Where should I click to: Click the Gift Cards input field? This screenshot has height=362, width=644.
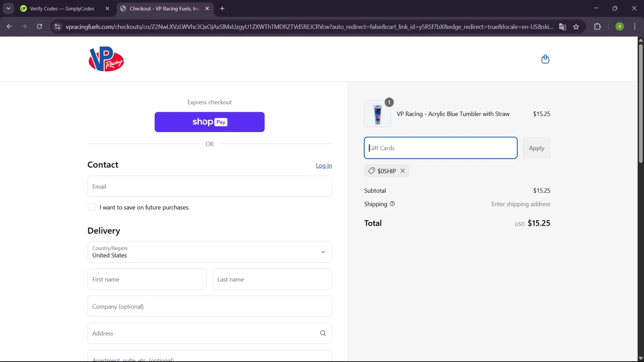[440, 148]
